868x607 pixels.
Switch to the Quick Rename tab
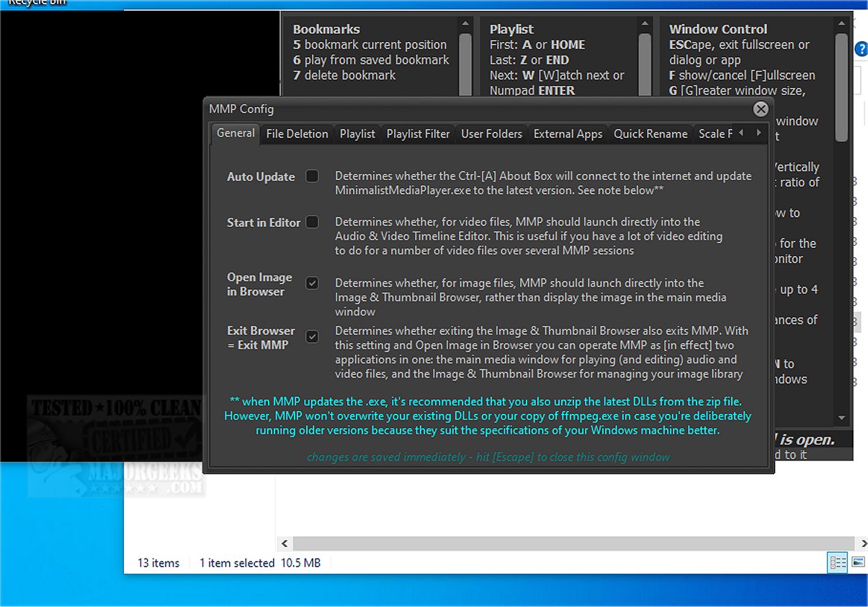(650, 134)
